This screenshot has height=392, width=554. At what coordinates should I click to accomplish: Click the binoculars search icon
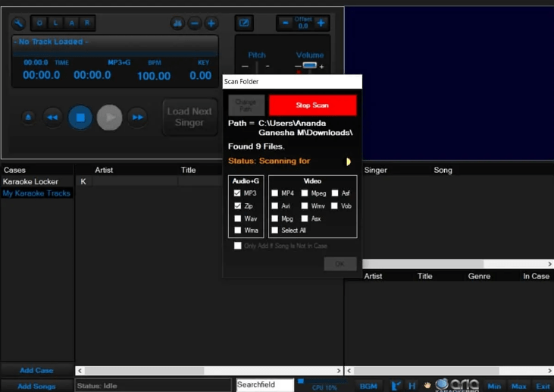click(177, 24)
